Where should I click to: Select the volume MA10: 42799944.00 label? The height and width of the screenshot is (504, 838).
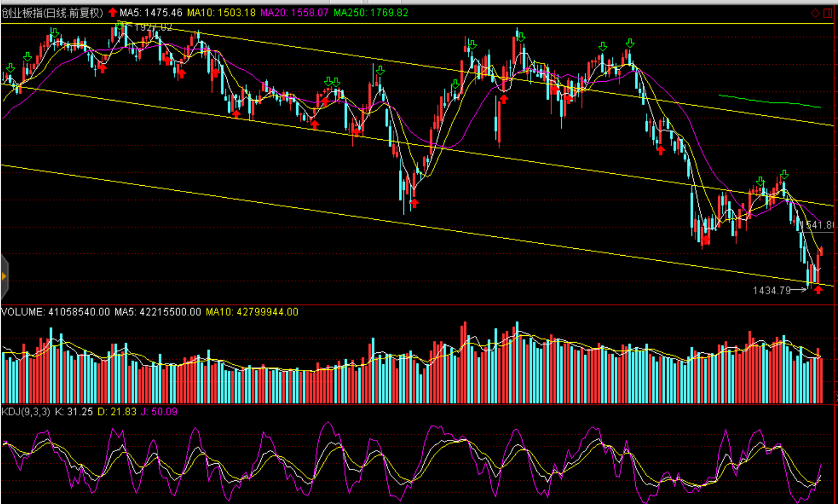point(252,312)
